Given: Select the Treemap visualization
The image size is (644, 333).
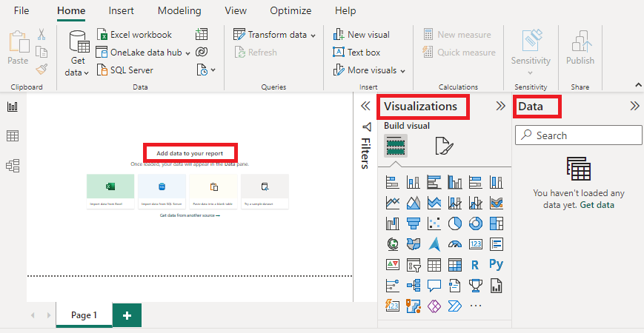Looking at the screenshot, I should tap(497, 223).
